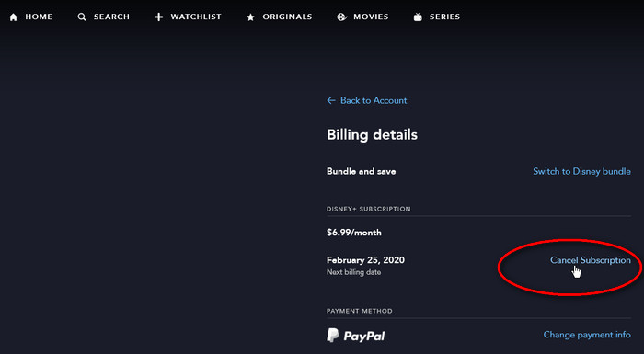Click Cancel Subscription link
This screenshot has height=354, width=644.
(x=591, y=260)
